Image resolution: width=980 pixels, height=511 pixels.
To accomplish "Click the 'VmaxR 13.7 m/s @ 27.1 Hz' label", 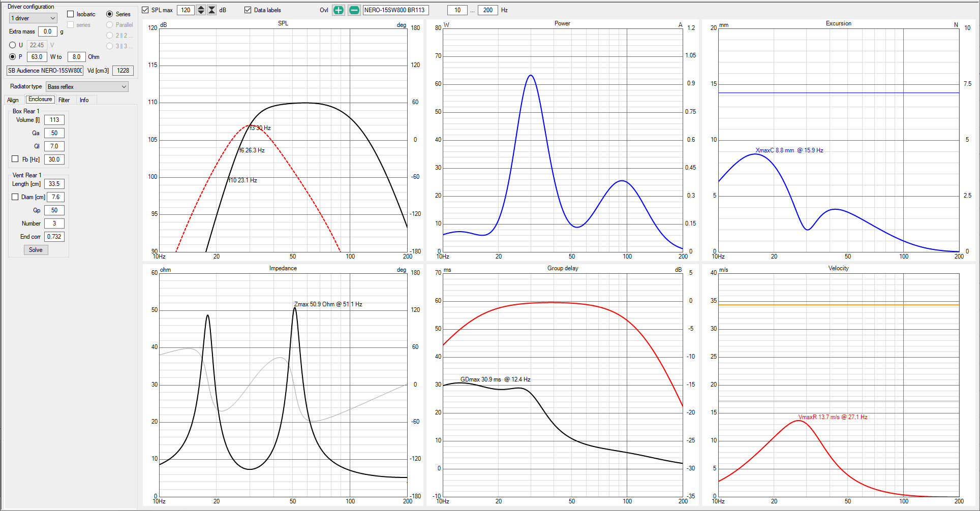I will point(833,417).
